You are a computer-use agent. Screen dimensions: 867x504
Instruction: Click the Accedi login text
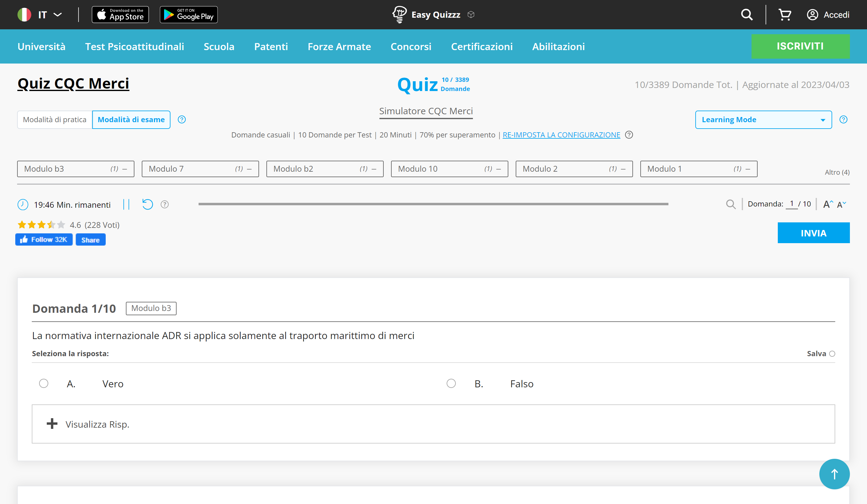coord(836,15)
